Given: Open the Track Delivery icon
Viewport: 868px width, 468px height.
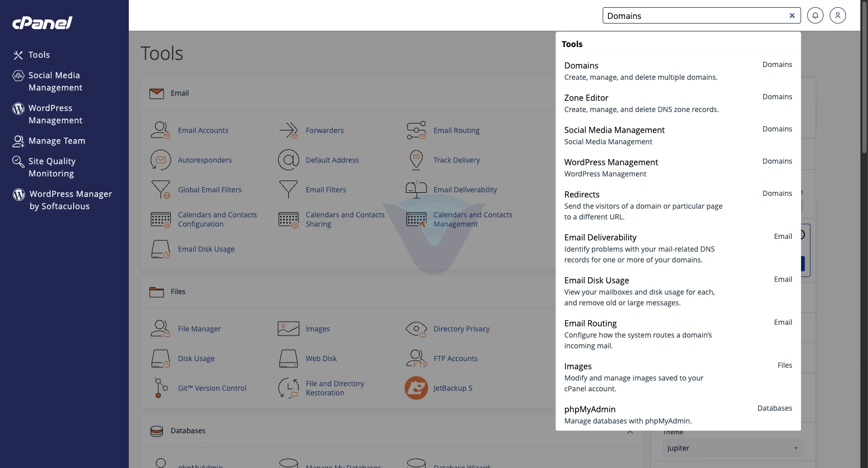Looking at the screenshot, I should click(x=416, y=160).
